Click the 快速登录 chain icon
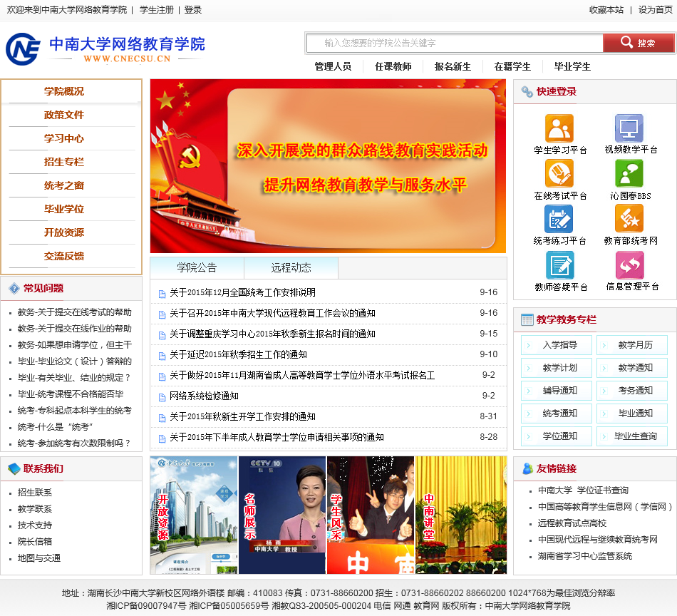 point(527,91)
